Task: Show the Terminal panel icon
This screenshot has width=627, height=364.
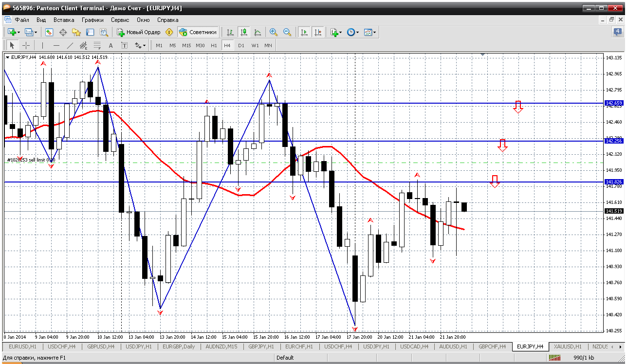Action: [x=90, y=32]
